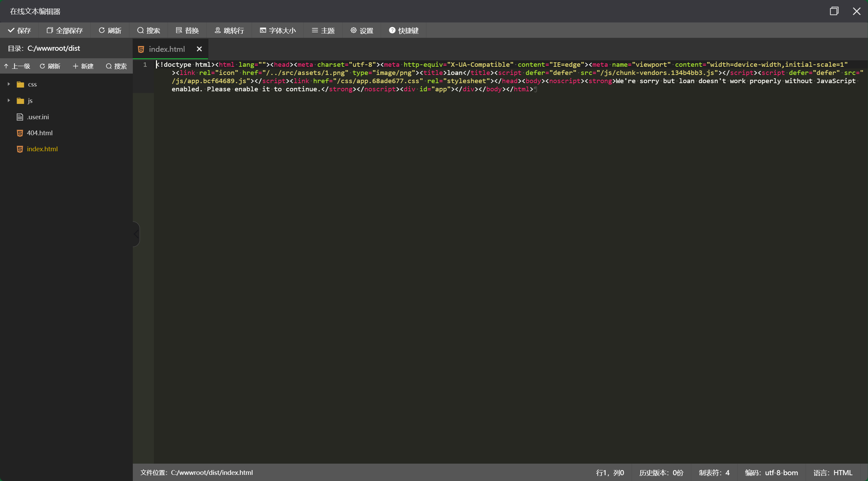The image size is (868, 481).
Task: Open the Font Size (字体大小) option
Action: [278, 31]
